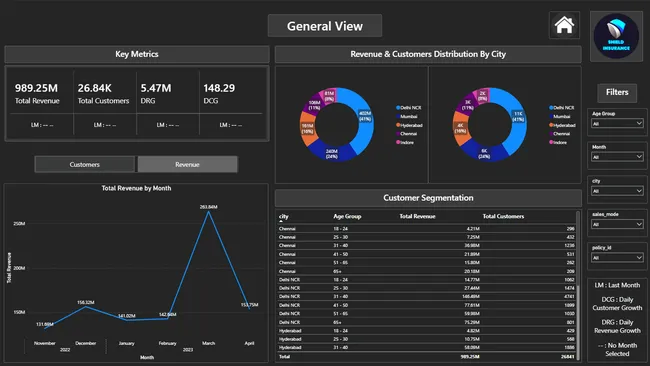Select Delhi NCR legend dot in revenue donut
This screenshot has width=650, height=366.
[398, 108]
